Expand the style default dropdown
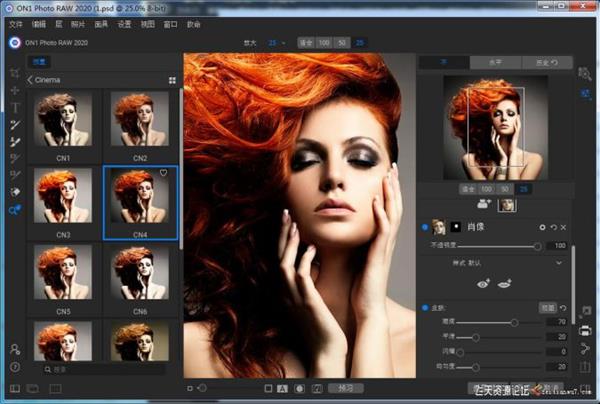The width and height of the screenshot is (600, 404). click(x=557, y=262)
